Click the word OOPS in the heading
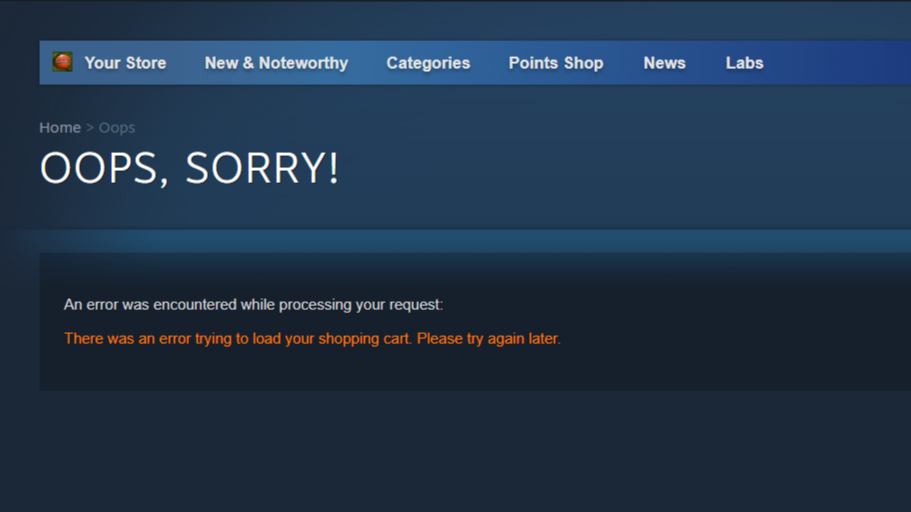 tap(99, 168)
